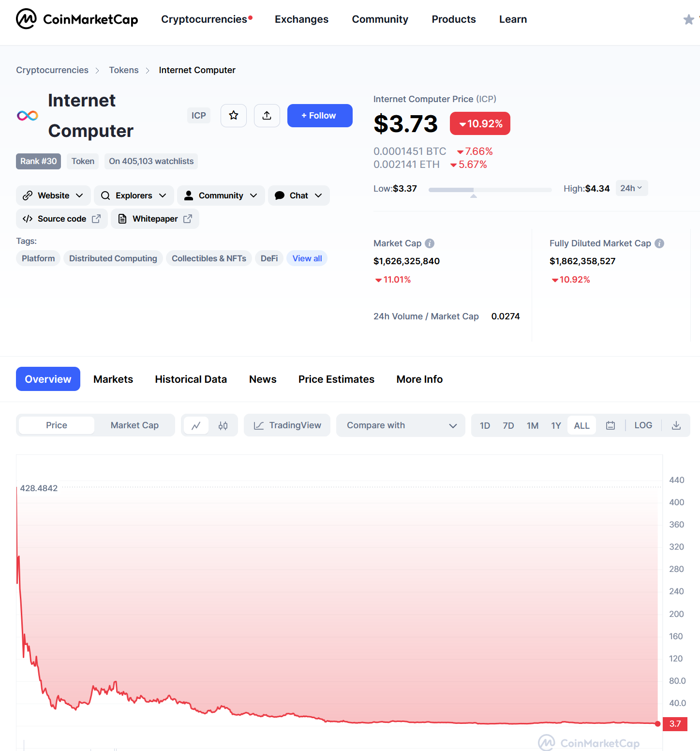The image size is (700, 751).
Task: Toggle the LOG scale option
Action: click(643, 425)
